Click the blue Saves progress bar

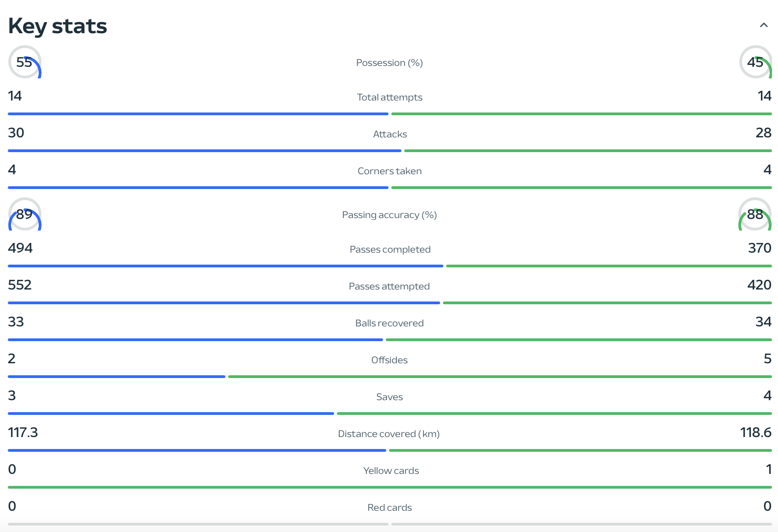point(171,414)
